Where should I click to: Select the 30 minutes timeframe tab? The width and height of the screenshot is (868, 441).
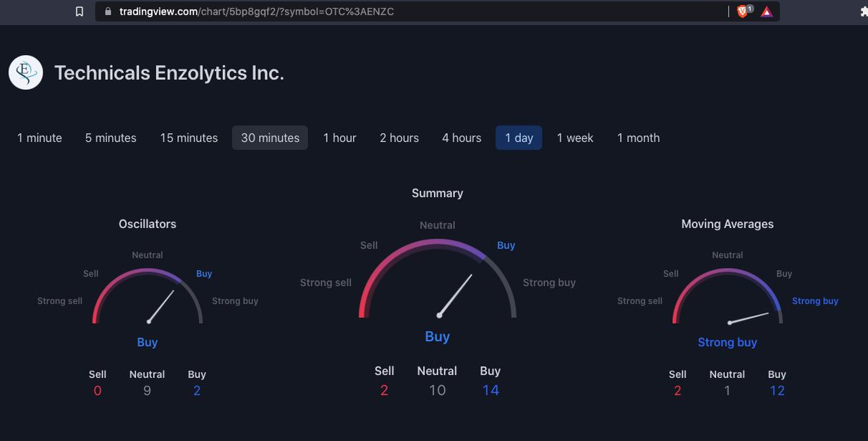[x=270, y=138]
